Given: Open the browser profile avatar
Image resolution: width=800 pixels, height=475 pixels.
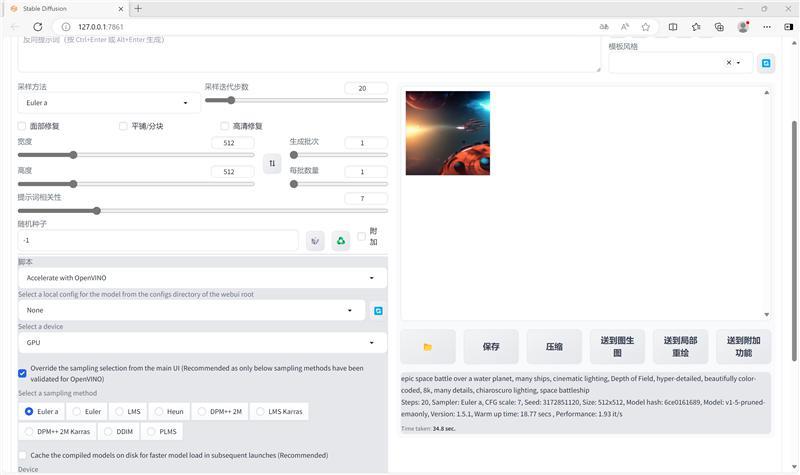Looking at the screenshot, I should tap(743, 27).
